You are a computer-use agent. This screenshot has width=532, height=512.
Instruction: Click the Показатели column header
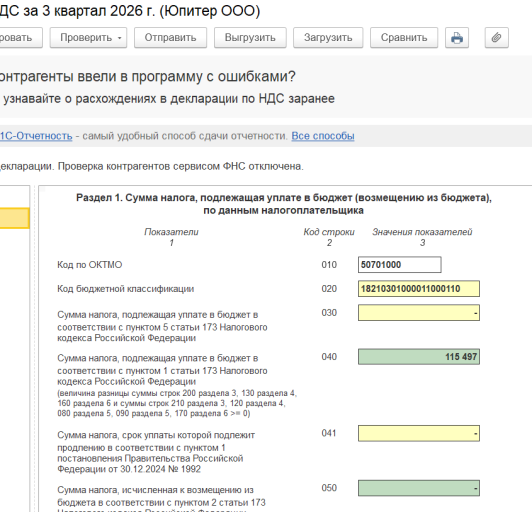coord(171,232)
